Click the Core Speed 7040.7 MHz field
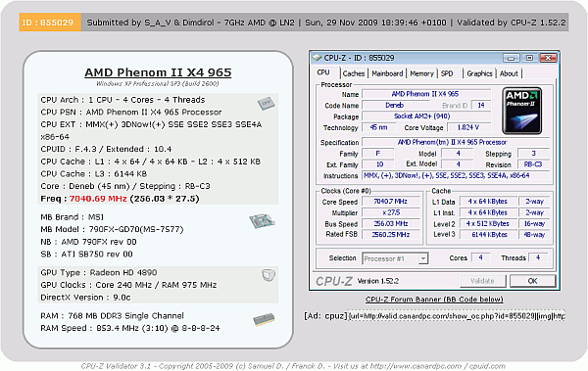This screenshot has width=588, height=371. click(x=390, y=202)
